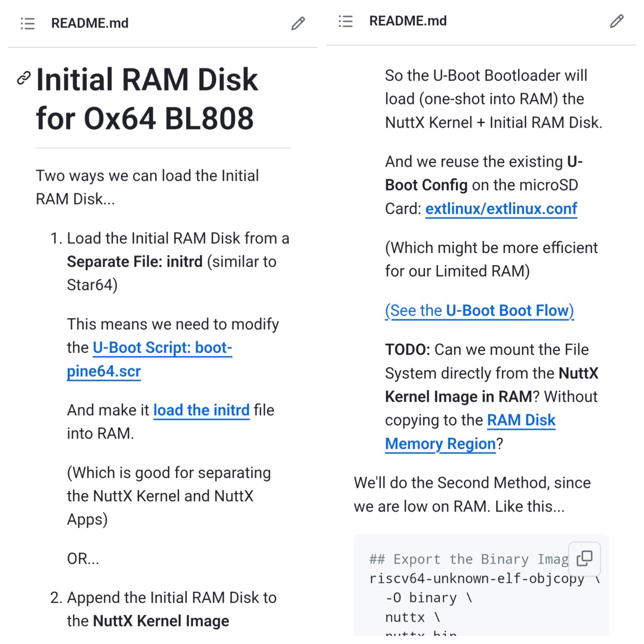Click the bold "Separate File: initrd" text
The height and width of the screenshot is (644, 644).
pos(134,262)
